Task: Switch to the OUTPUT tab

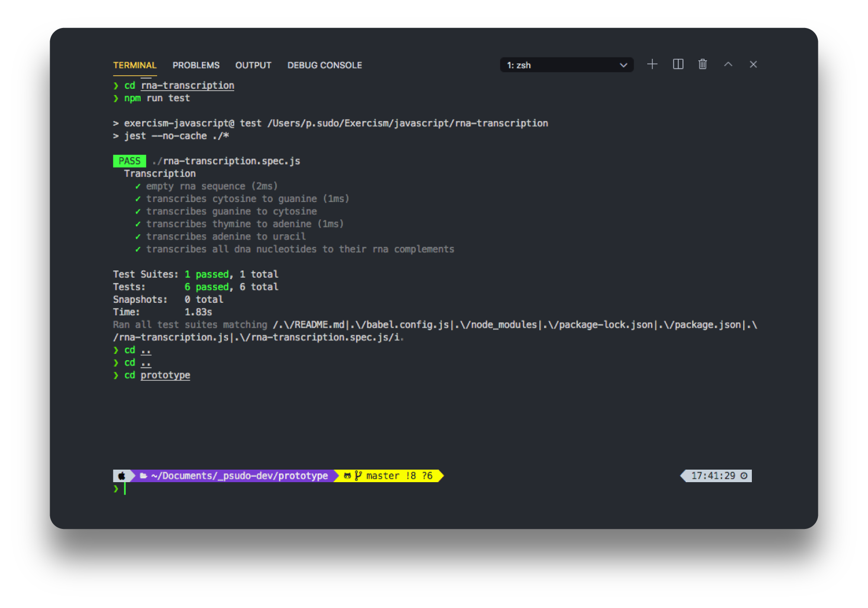Action: 253,65
